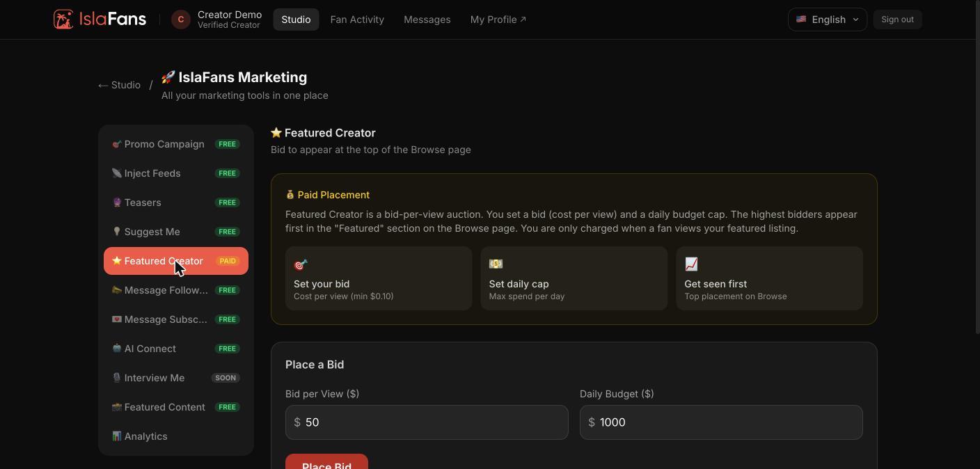Click the AI Connect robot icon
The image size is (980, 469).
tap(116, 349)
